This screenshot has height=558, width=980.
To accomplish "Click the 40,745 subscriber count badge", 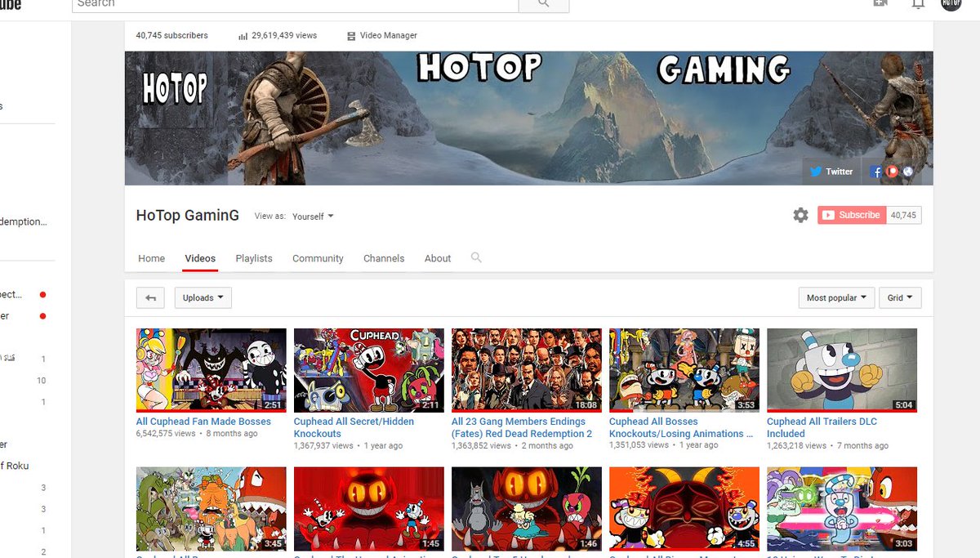I will (903, 215).
